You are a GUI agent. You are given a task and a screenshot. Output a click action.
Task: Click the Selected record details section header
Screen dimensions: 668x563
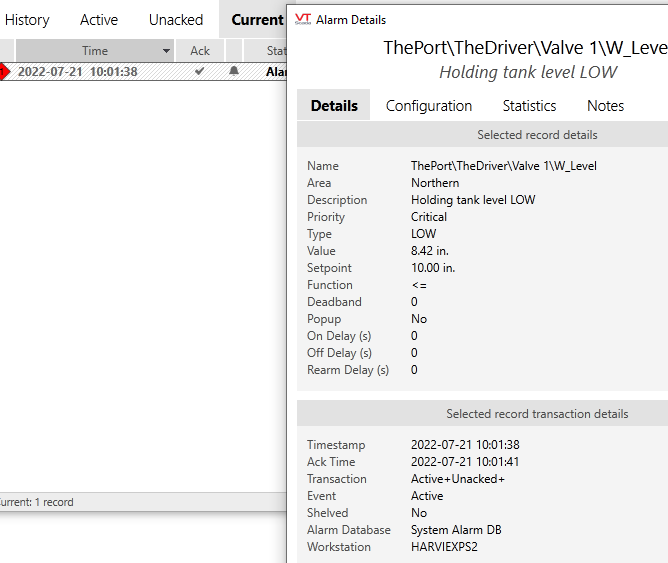click(x=537, y=135)
